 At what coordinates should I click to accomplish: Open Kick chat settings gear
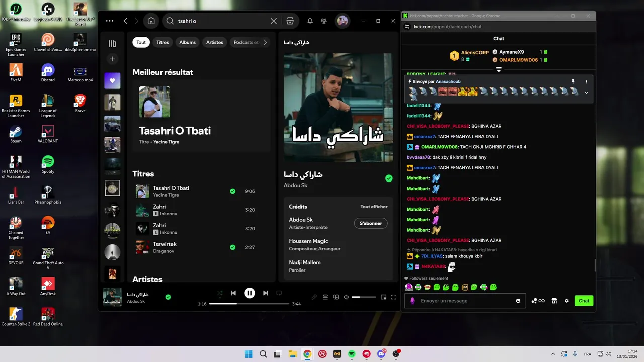coord(567,301)
